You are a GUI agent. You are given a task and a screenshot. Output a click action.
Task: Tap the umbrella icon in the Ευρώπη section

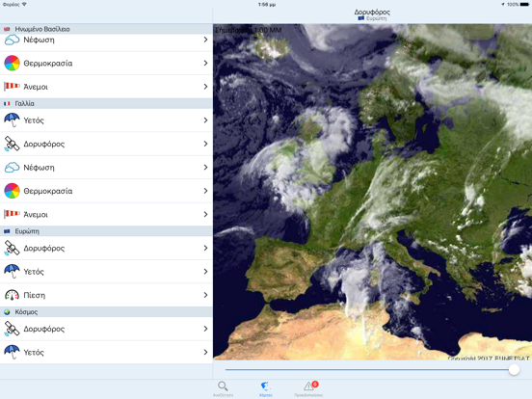(12, 272)
